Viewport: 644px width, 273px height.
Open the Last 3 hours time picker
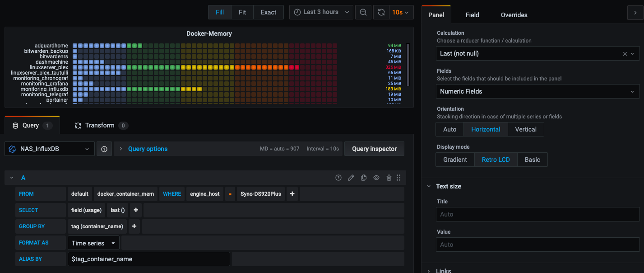point(321,12)
